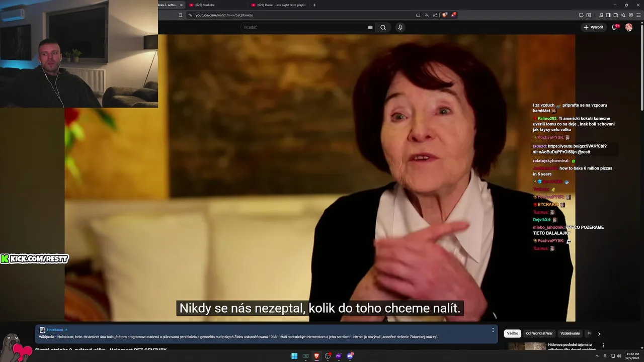Image resolution: width=644 pixels, height=362 pixels.
Task: Open the info panel three-dot menu
Action: tap(493, 330)
